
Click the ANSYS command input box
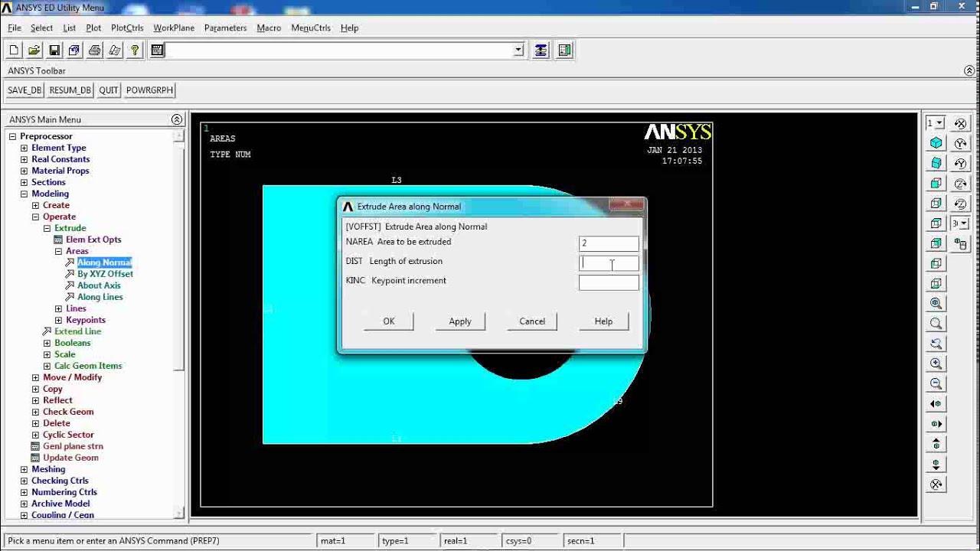pyautogui.click(x=339, y=51)
